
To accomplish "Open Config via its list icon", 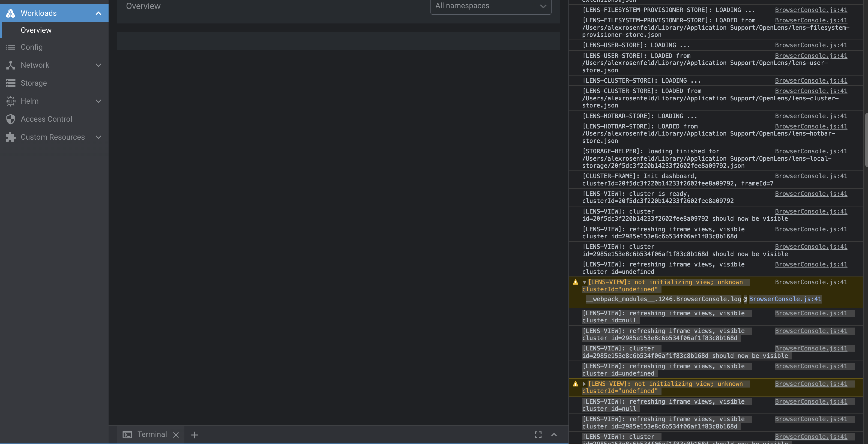I will (10, 47).
